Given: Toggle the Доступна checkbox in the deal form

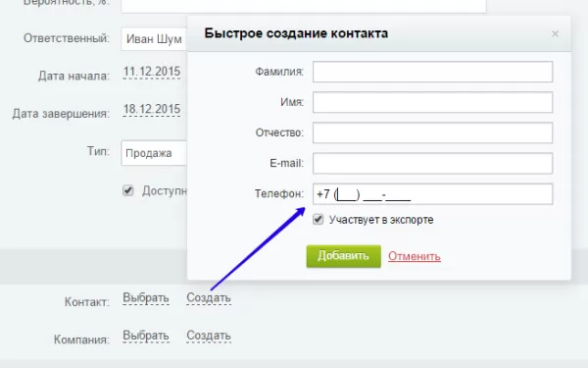Looking at the screenshot, I should click(x=127, y=190).
